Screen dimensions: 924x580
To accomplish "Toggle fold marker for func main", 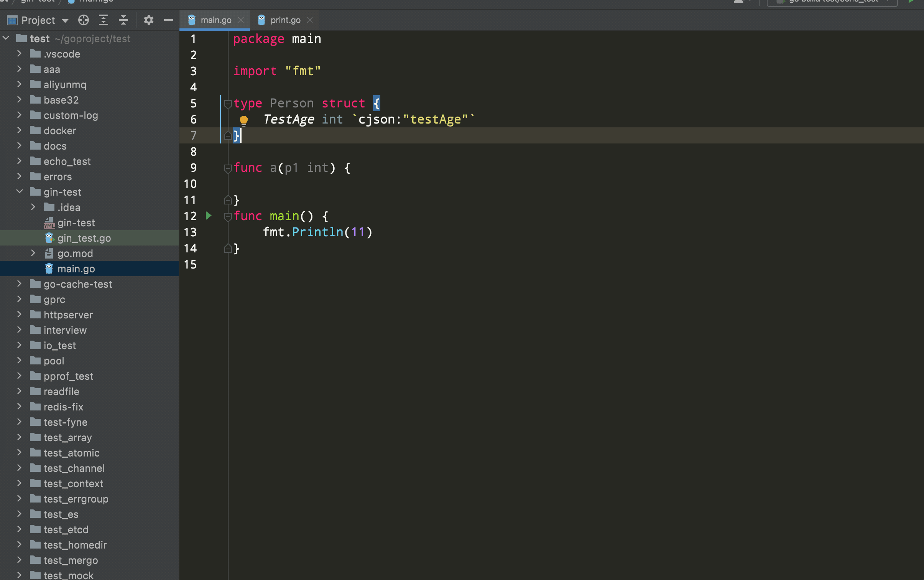I will [228, 216].
